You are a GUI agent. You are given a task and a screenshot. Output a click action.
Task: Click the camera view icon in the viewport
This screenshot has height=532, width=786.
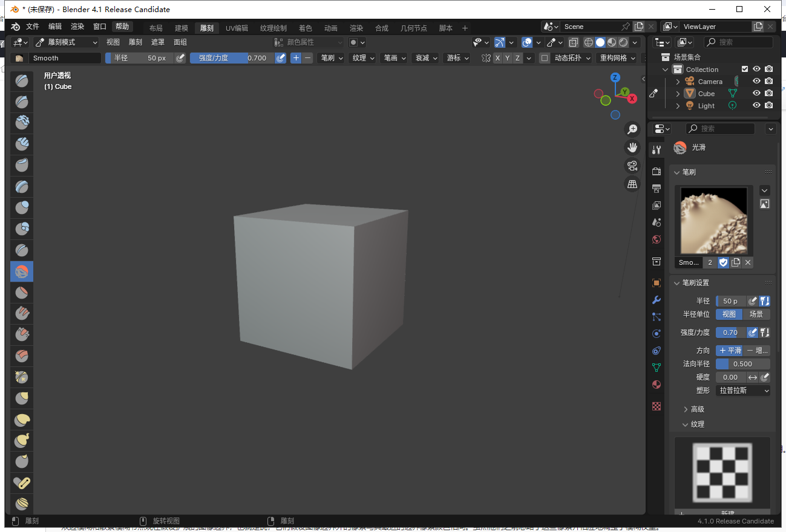coord(632,165)
